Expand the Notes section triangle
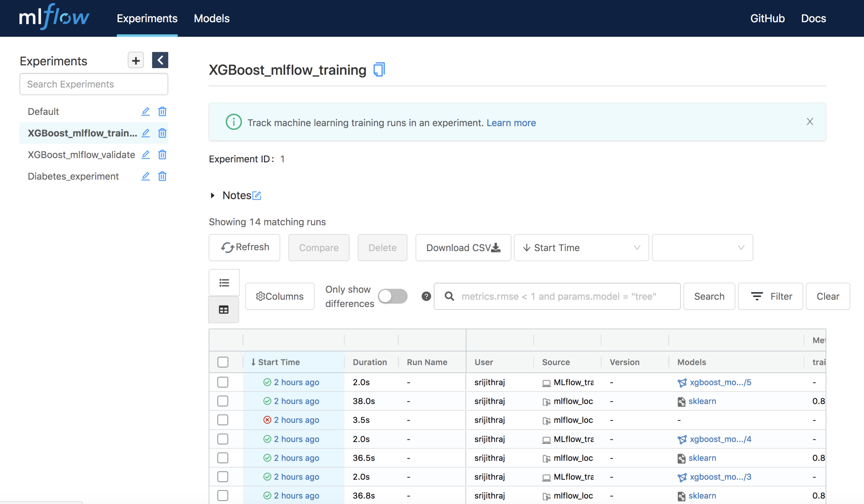This screenshot has width=864, height=504. pyautogui.click(x=213, y=195)
